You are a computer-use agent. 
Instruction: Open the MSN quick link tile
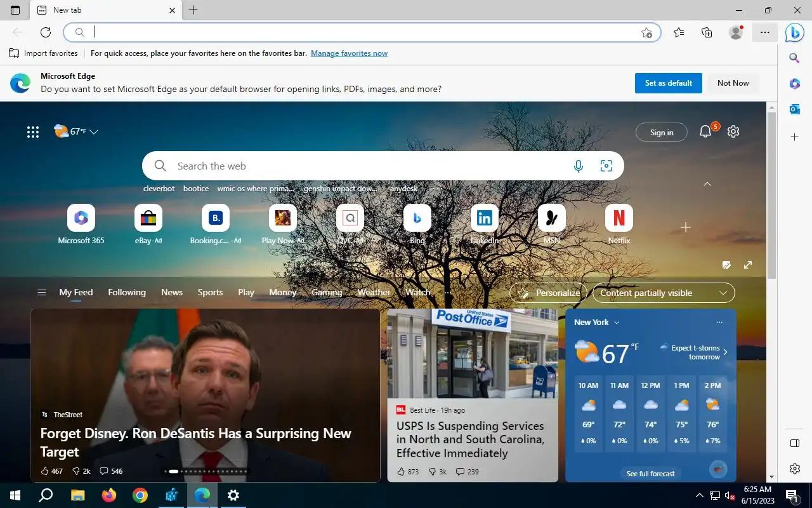pyautogui.click(x=552, y=225)
